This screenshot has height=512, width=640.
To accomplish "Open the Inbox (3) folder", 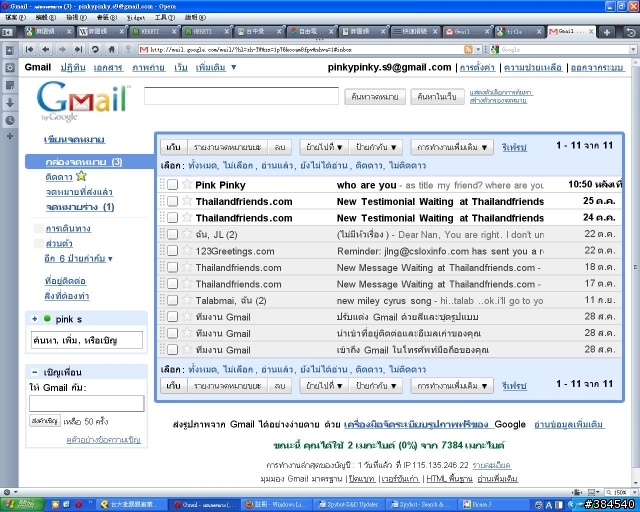I will (84, 162).
